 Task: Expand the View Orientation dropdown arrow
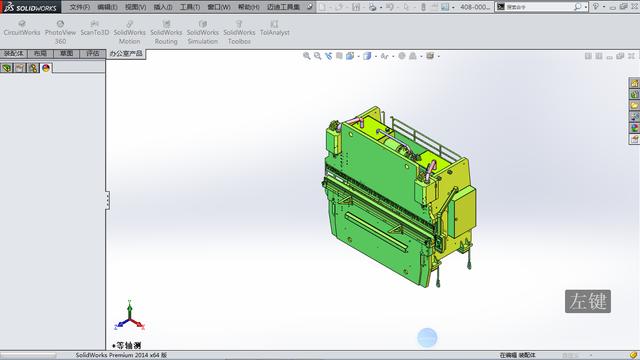click(x=358, y=56)
